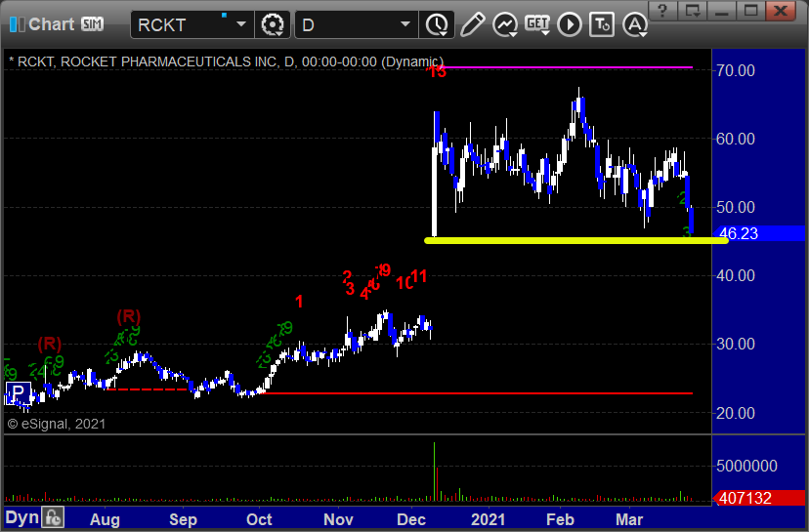Image resolution: width=809 pixels, height=532 pixels.
Task: Click the red count number 11
Action: click(419, 277)
